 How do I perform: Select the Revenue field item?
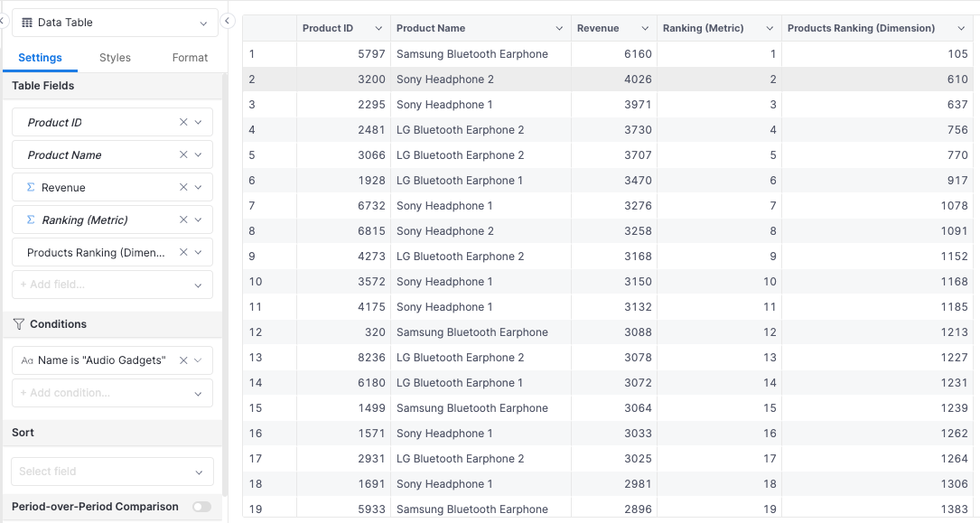coord(113,188)
